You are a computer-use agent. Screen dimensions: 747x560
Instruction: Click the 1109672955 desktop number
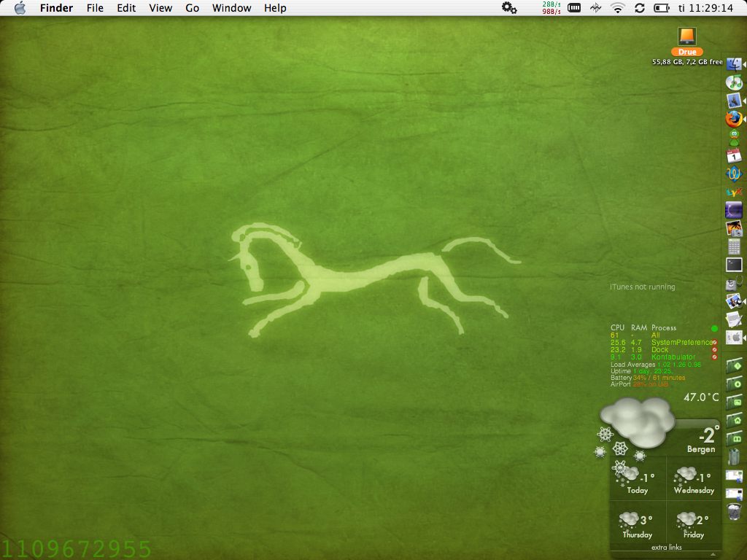(x=76, y=549)
